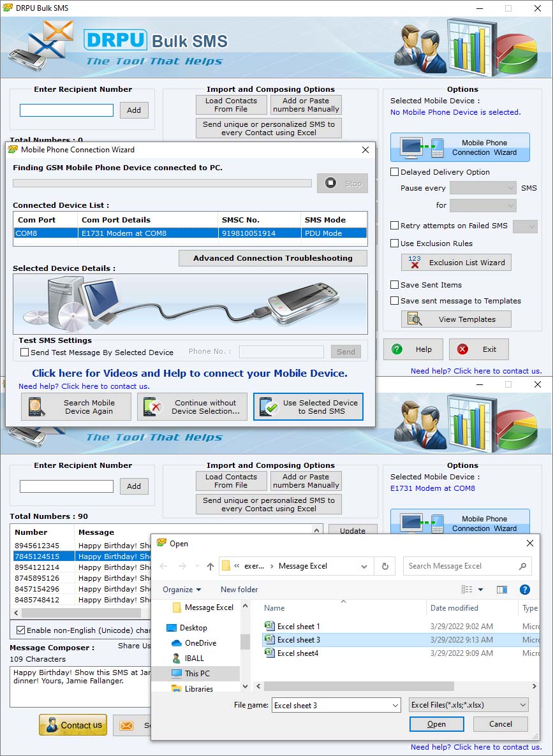Open the Mobile Phone Connection Wizard
The image size is (553, 756).
459,147
